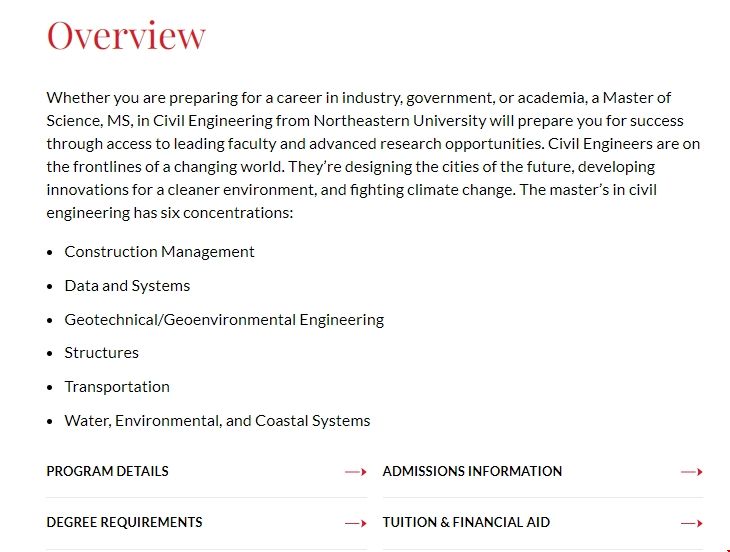
Task: Go to ADMISSIONS INFORMATION link
Action: point(472,471)
